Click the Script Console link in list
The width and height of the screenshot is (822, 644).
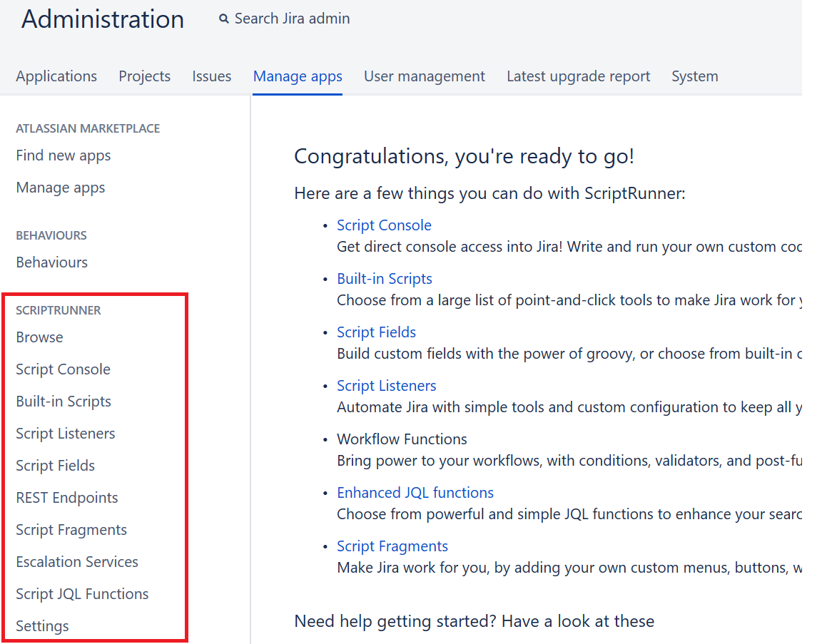click(x=385, y=225)
